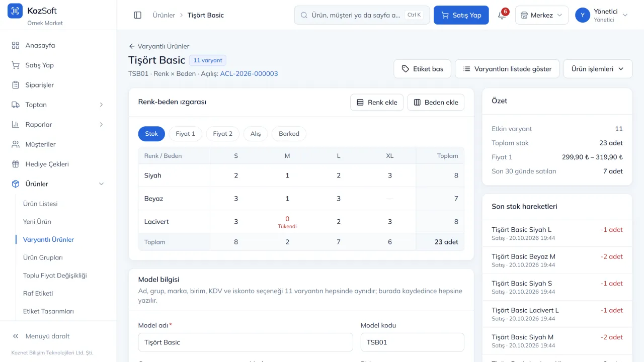Click the Ürünler box icon
The width and height of the screenshot is (644, 362).
[x=16, y=184]
